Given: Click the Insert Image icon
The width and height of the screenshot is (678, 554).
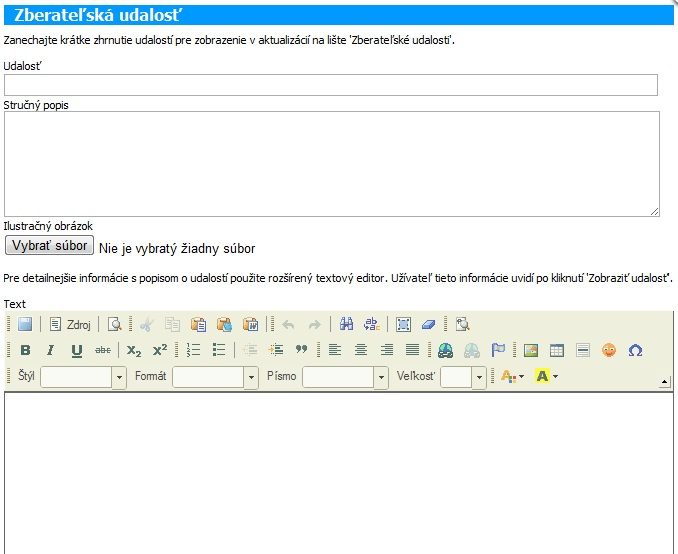Looking at the screenshot, I should click(531, 350).
